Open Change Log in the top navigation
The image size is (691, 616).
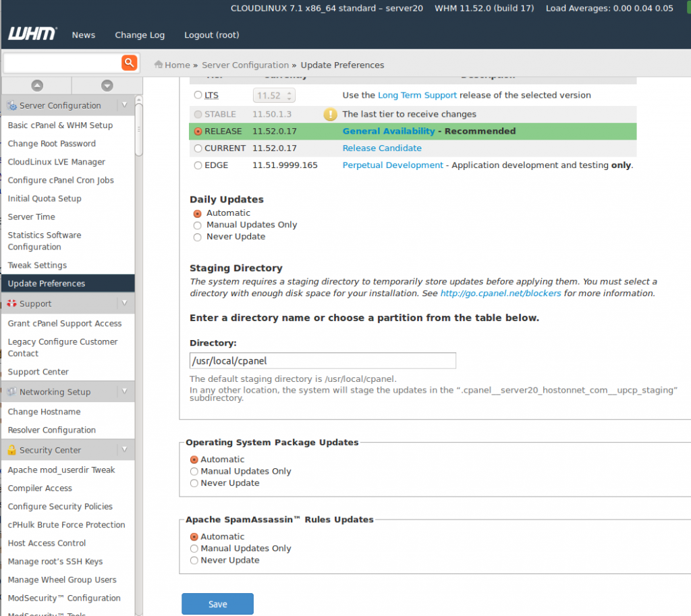[x=140, y=35]
